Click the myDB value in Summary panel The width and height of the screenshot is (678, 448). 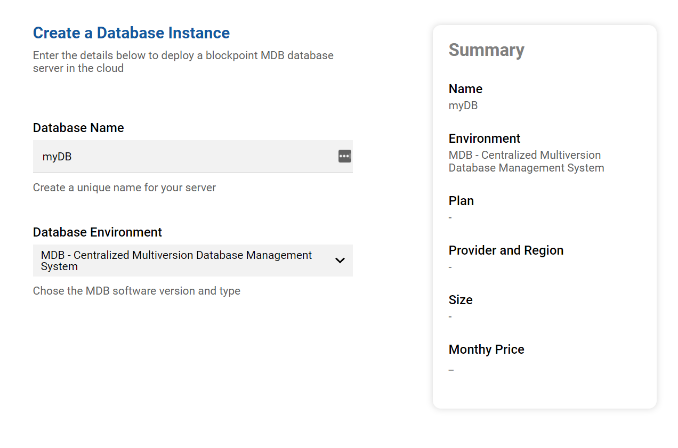pyautogui.click(x=463, y=105)
